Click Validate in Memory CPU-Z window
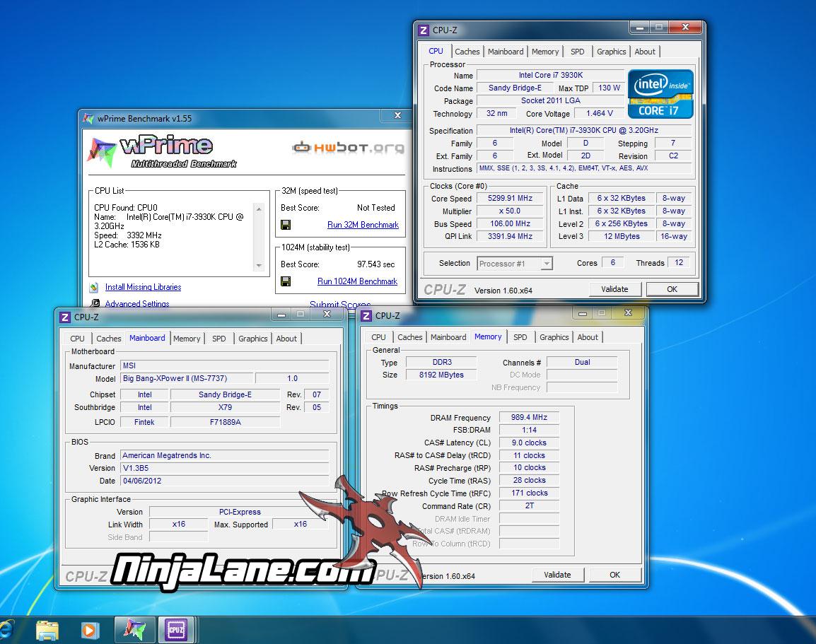The height and width of the screenshot is (644, 816). point(557,575)
